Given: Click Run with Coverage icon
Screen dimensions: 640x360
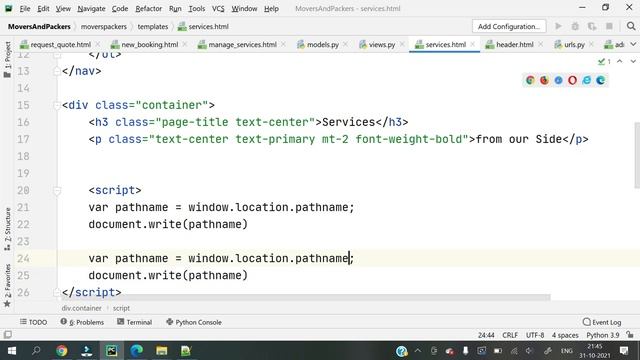Looking at the screenshot, I should pos(592,26).
